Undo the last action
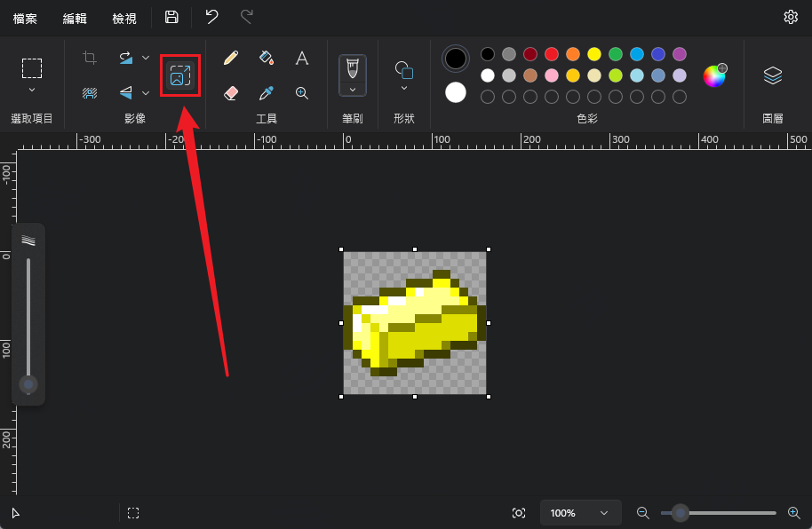812x529 pixels. coord(211,17)
